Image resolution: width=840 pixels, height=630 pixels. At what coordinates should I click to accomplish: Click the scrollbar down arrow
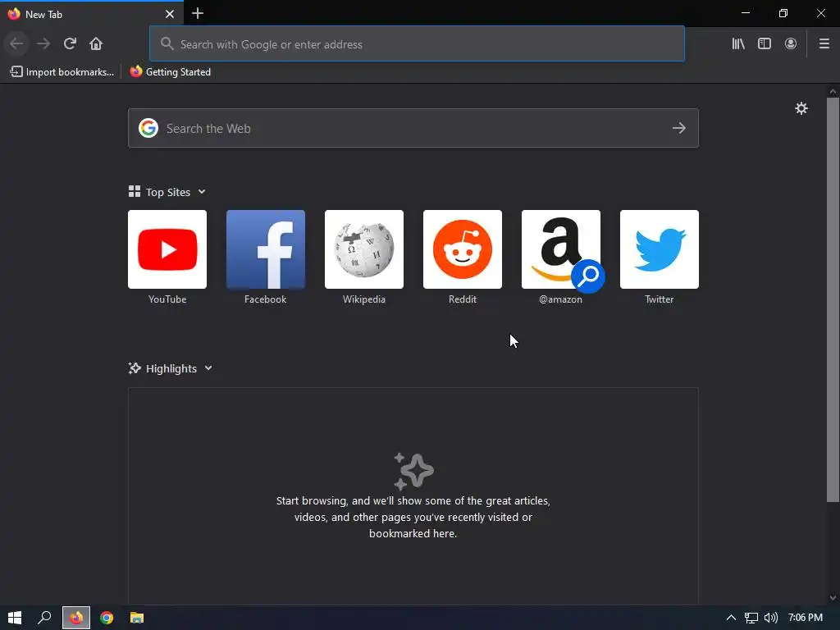(x=833, y=598)
